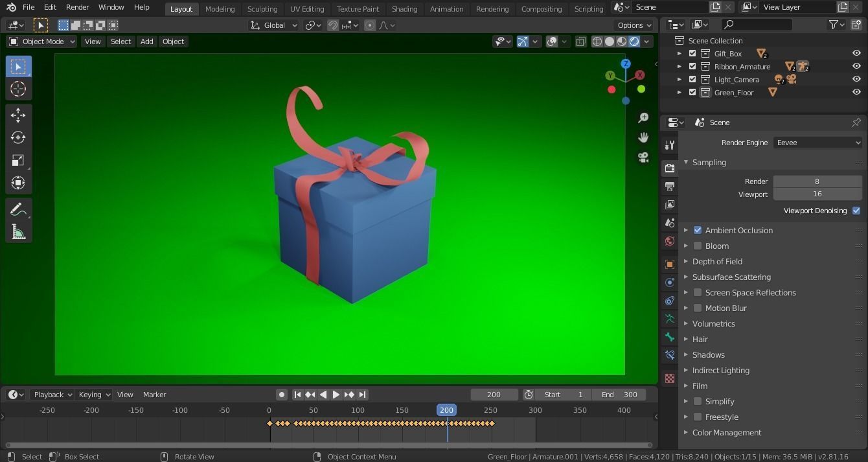
Task: Select the Cursor tool
Action: (18, 89)
